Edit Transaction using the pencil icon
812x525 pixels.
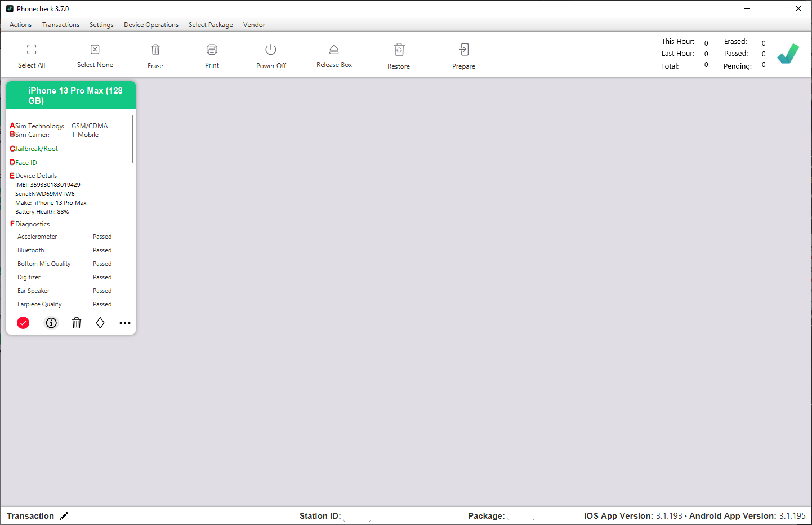(64, 516)
